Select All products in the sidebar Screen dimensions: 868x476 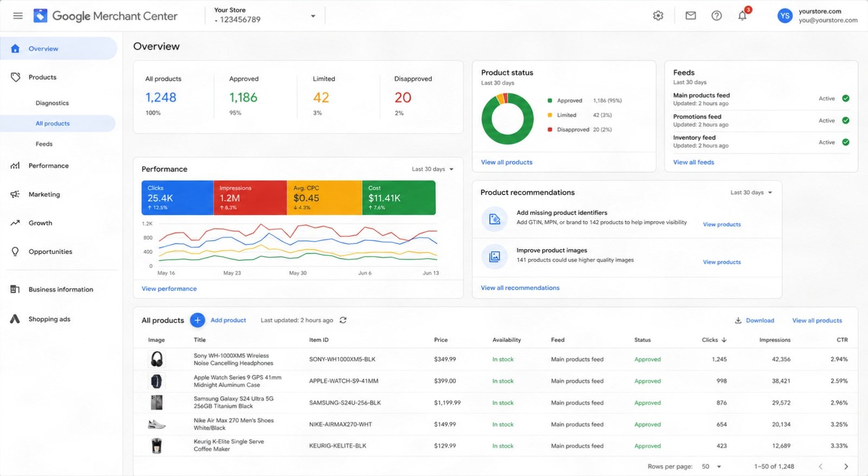coord(58,124)
